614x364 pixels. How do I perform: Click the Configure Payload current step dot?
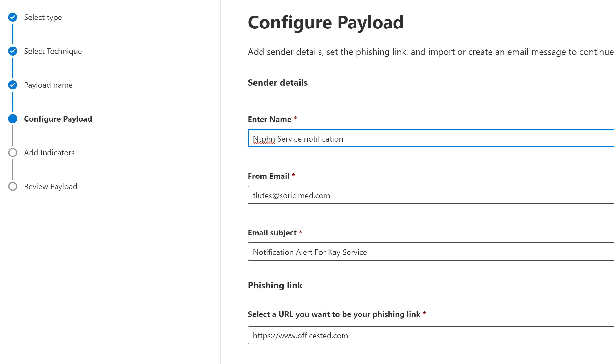click(13, 119)
